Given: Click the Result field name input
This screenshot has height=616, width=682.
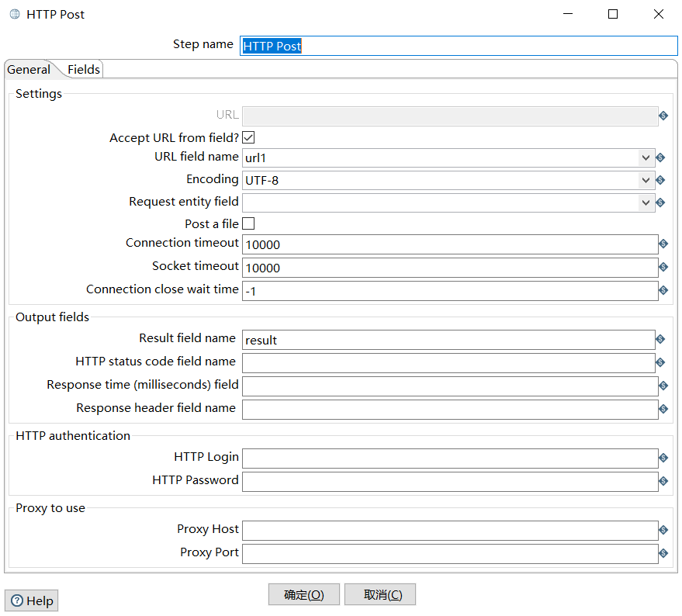Looking at the screenshot, I should 448,340.
